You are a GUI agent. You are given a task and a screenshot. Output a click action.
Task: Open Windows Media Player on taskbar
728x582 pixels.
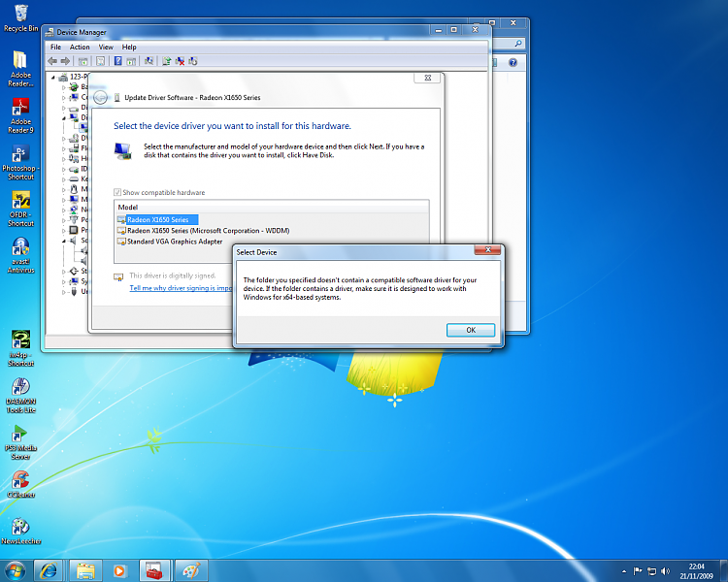click(119, 570)
